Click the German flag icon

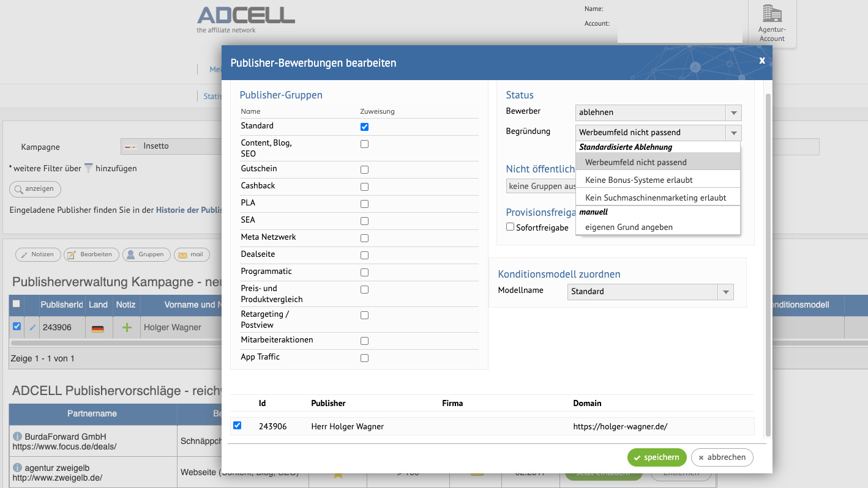97,328
